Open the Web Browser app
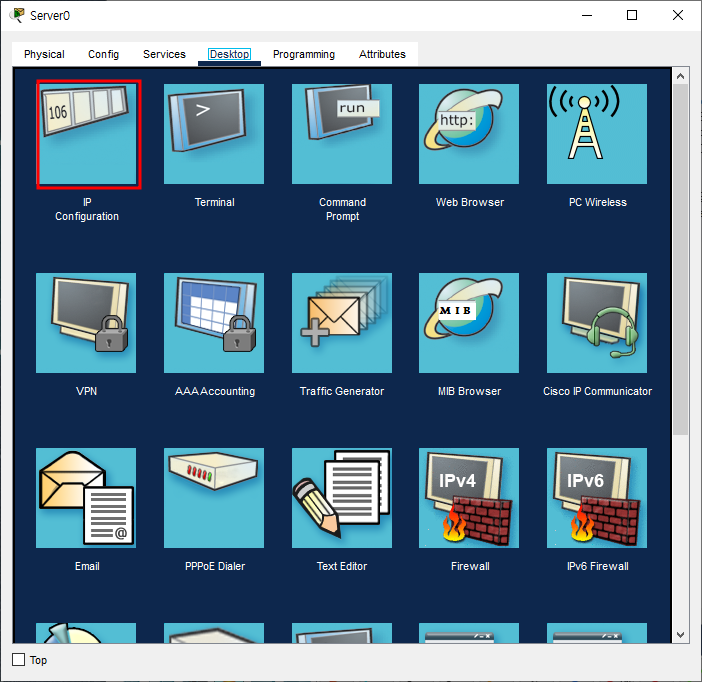Image resolution: width=702 pixels, height=682 pixels. pyautogui.click(x=469, y=134)
